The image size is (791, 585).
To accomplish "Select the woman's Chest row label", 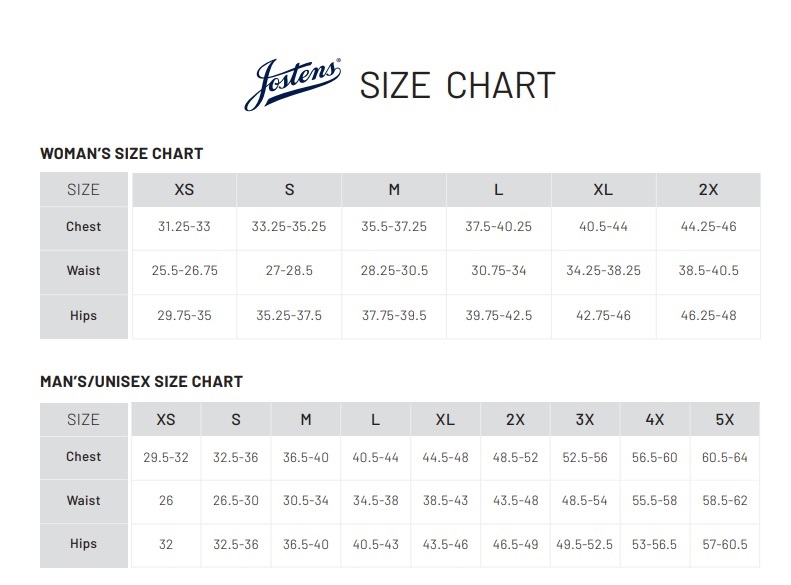I will click(83, 226).
